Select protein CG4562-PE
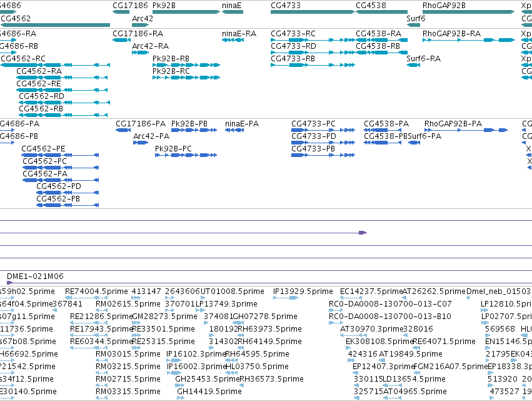This screenshot has height=401, width=532. coord(43,149)
